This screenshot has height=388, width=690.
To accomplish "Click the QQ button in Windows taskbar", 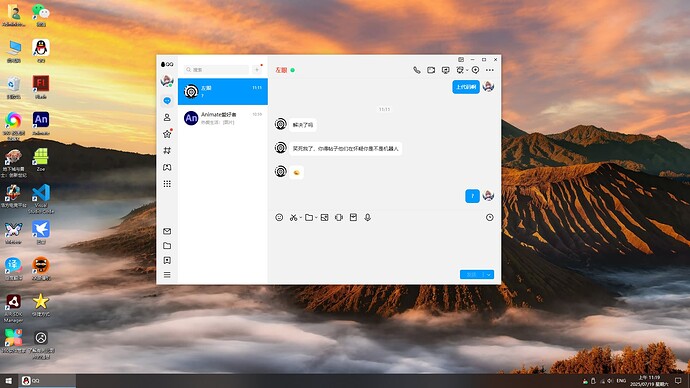I will tap(47, 381).
